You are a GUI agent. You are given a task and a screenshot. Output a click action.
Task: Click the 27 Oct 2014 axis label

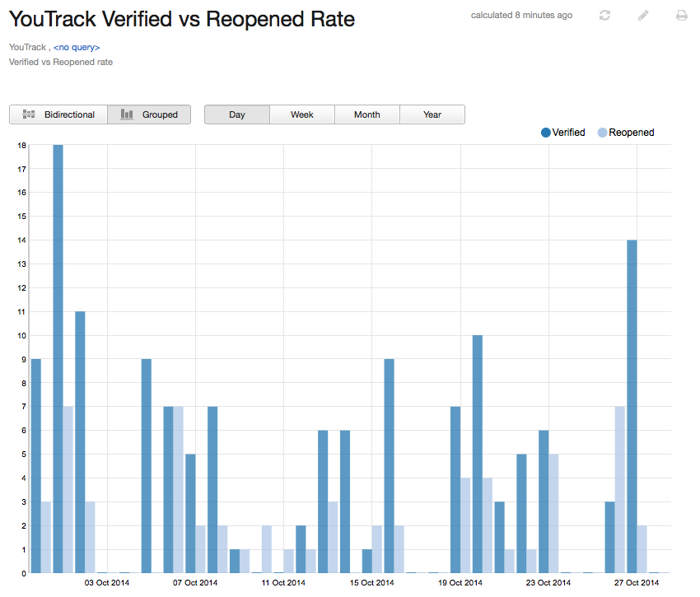[637, 582]
